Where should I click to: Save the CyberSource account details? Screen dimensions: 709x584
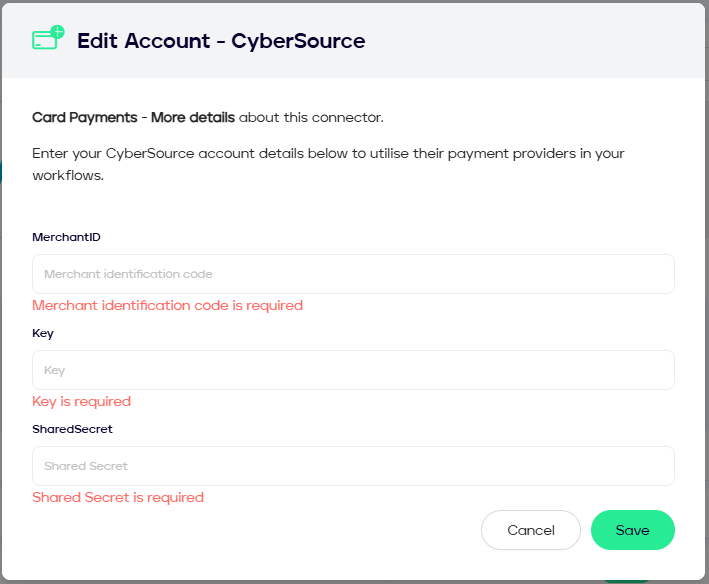point(632,530)
